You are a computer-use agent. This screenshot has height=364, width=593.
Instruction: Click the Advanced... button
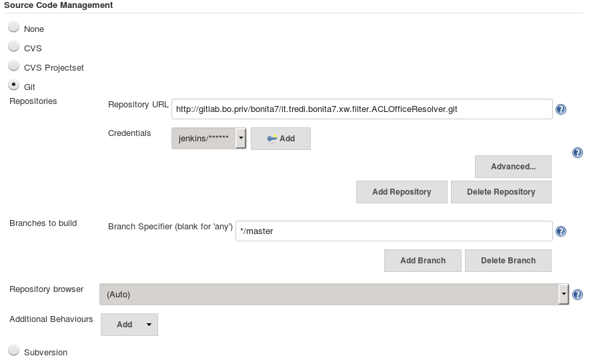pyautogui.click(x=513, y=167)
